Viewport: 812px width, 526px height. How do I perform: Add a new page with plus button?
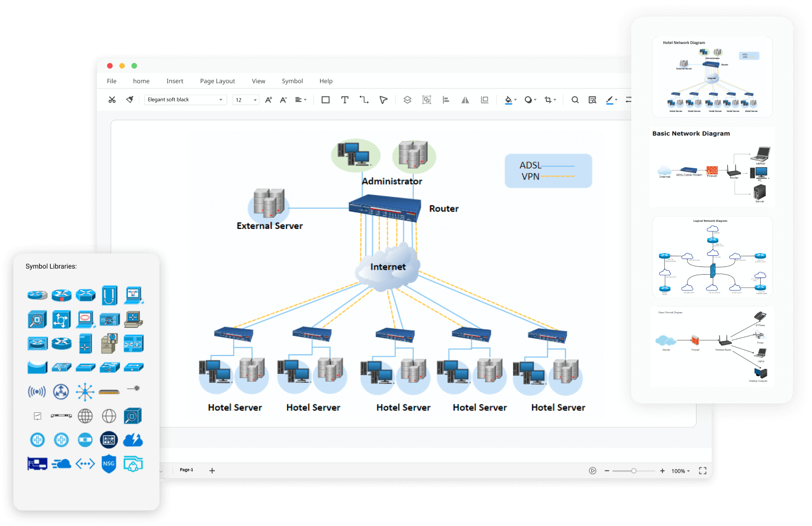(212, 471)
